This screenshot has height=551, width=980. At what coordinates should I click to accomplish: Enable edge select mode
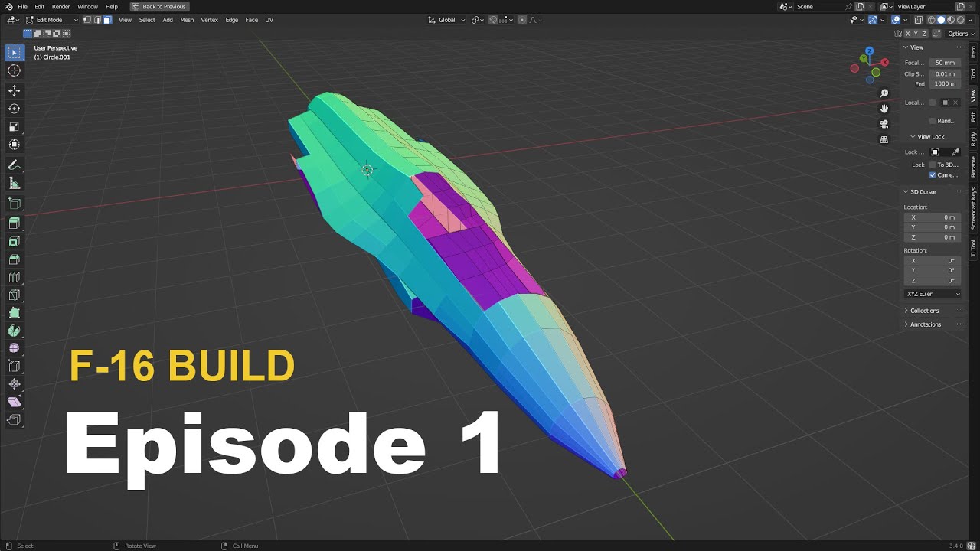97,20
